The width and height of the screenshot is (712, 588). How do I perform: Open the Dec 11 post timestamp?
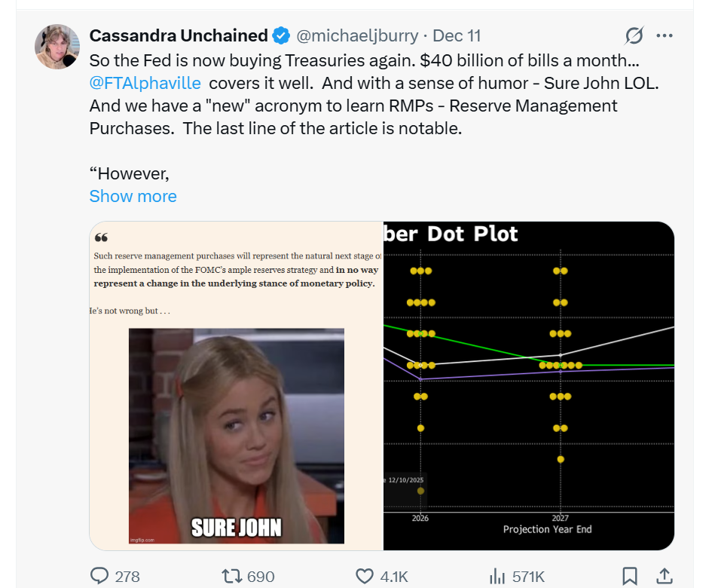[x=457, y=35]
